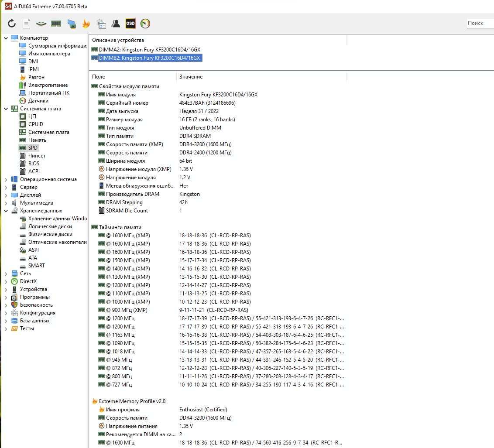Image resolution: width=494 pixels, height=448 pixels.
Task: Open Логические диски page
Action: pos(50,226)
